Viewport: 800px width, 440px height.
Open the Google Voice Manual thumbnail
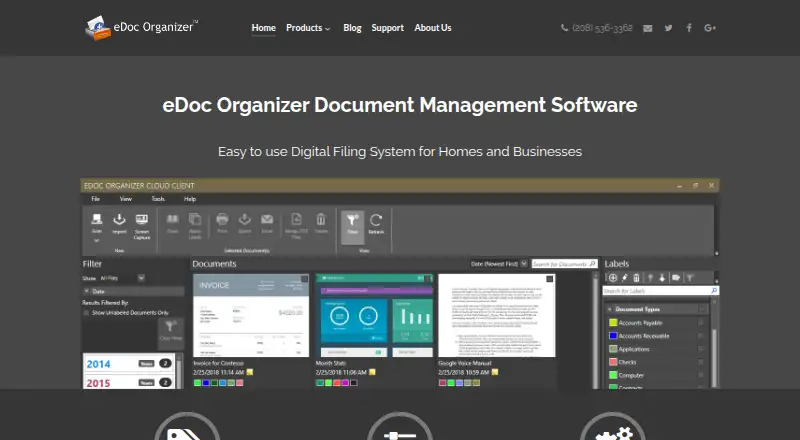coord(496,315)
